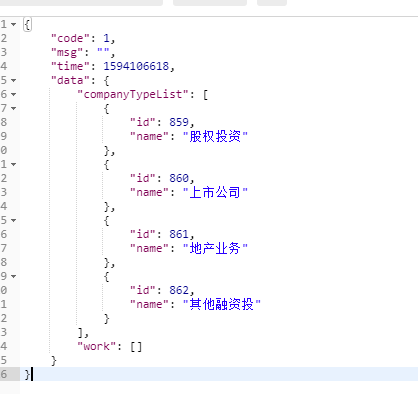The height and width of the screenshot is (394, 418).
Task: Collapse the "data" object fold arrow
Action: click(x=13, y=81)
